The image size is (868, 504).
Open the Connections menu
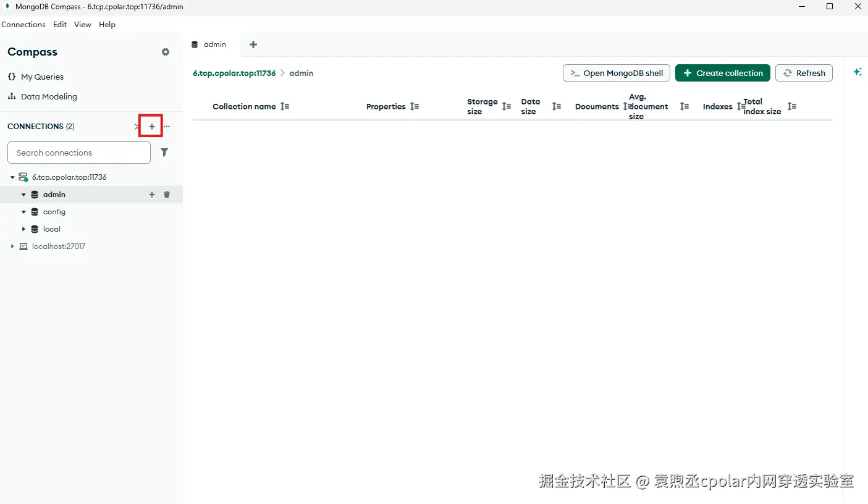click(x=23, y=25)
